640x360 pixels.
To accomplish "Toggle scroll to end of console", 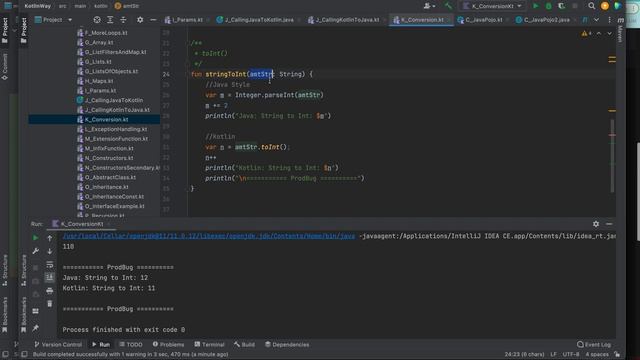I will 49,278.
